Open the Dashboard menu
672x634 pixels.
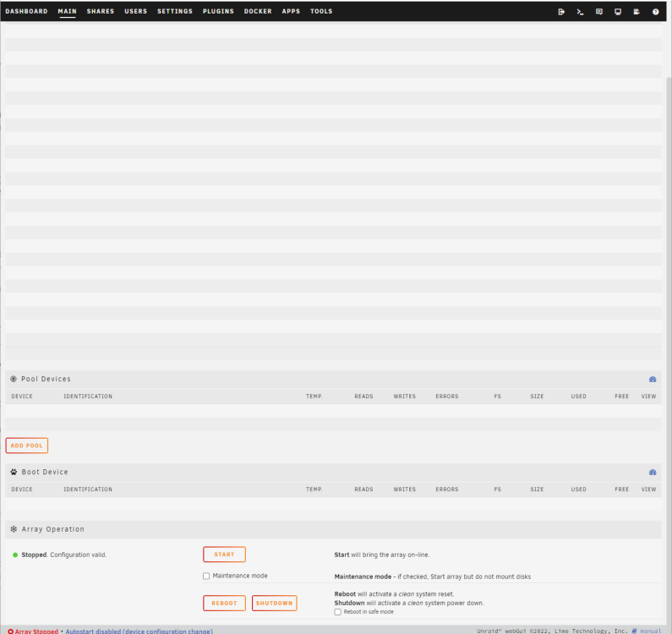(x=26, y=12)
